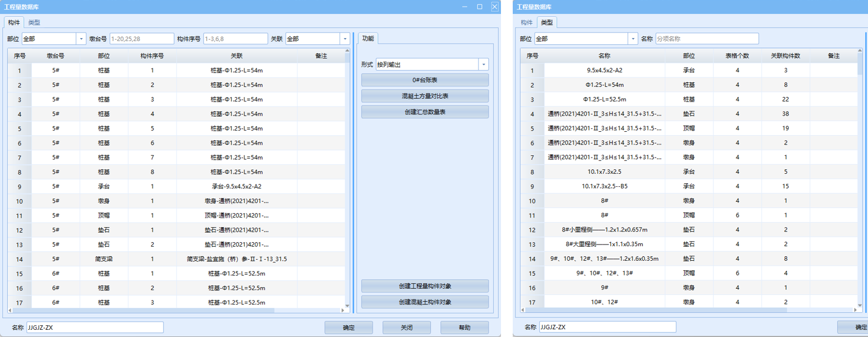The image size is (868, 337).
Task: Click the 0#台账表 button
Action: click(425, 80)
